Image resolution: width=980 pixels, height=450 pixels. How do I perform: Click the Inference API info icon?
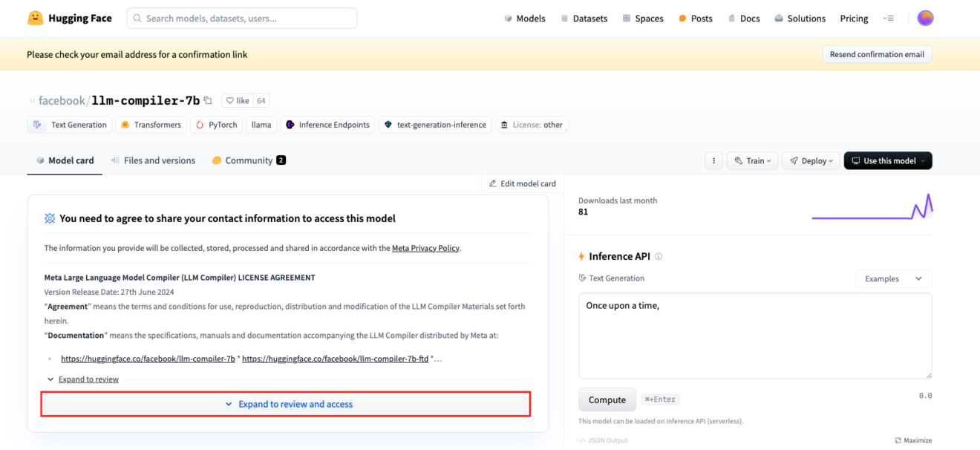point(659,256)
